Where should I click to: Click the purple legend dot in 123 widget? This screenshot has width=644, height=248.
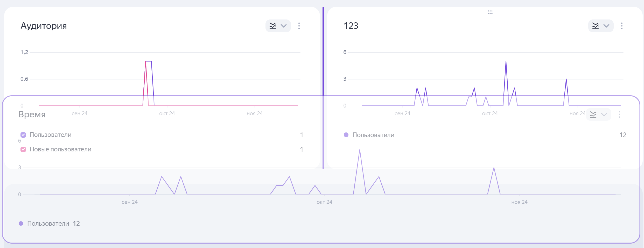[346, 135]
